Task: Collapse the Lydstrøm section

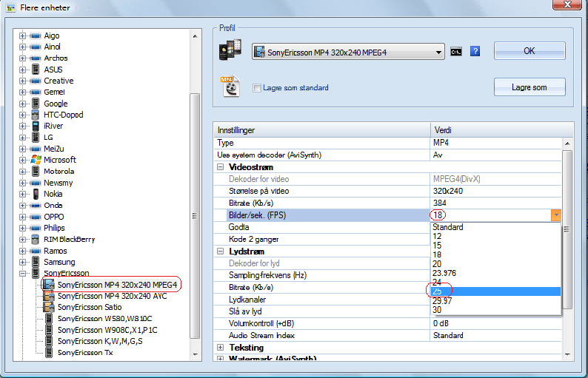Action: pyautogui.click(x=221, y=252)
